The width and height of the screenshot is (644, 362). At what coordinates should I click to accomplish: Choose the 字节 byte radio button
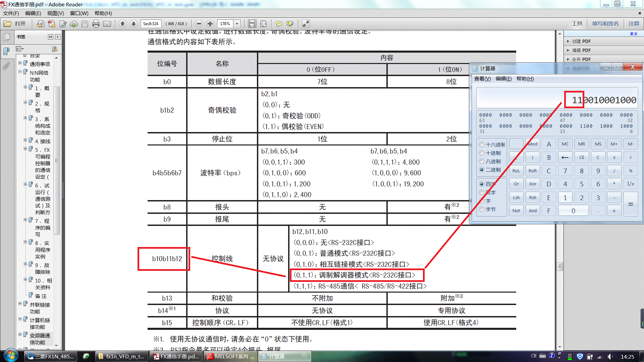click(x=482, y=209)
